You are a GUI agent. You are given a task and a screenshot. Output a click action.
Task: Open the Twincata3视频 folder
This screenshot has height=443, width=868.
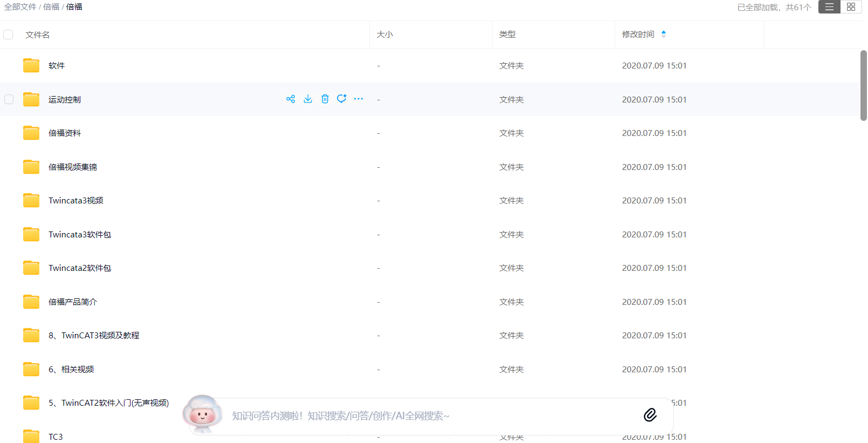pyautogui.click(x=76, y=201)
